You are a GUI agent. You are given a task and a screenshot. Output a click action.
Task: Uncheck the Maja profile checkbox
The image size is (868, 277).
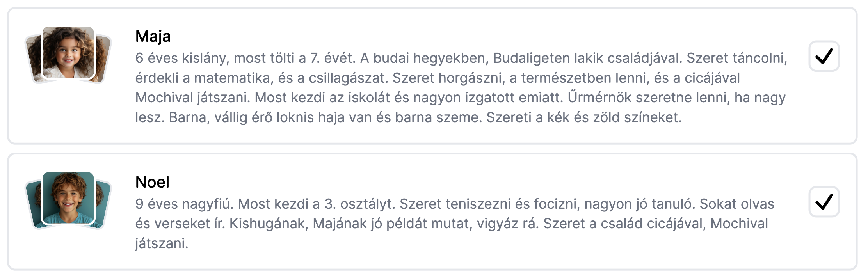824,56
